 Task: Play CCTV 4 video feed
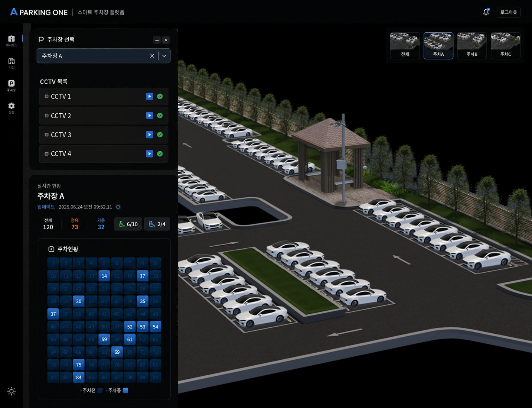pos(150,154)
